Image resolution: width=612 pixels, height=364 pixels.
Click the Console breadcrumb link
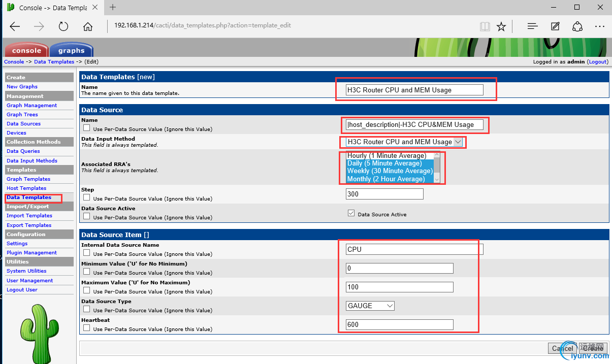coord(14,61)
